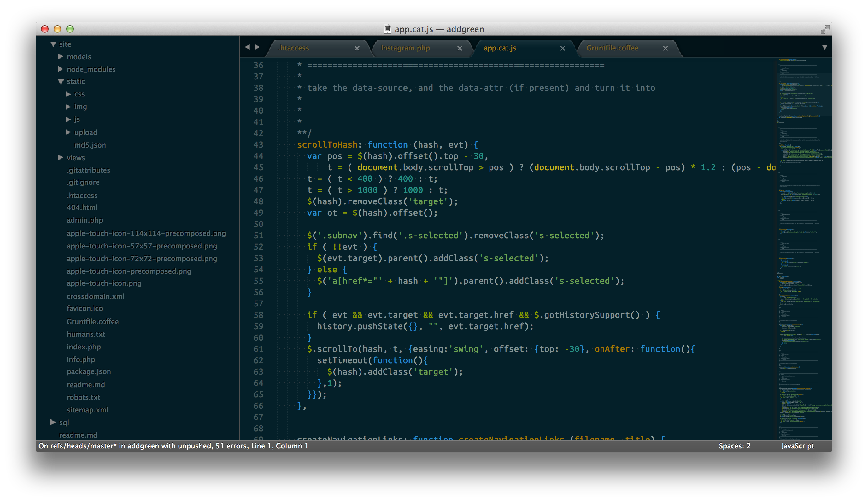Close the .htaccess tab
The image size is (868, 502).
tap(357, 48)
